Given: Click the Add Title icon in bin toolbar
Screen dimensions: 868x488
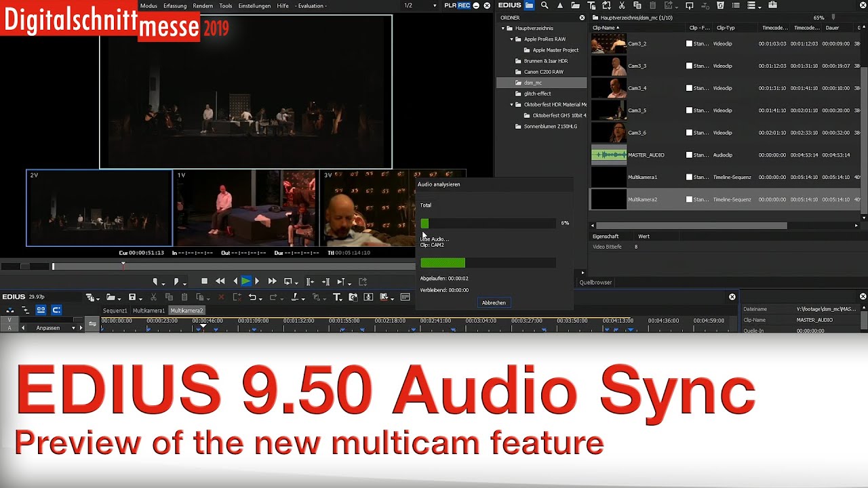Looking at the screenshot, I should [x=591, y=5].
